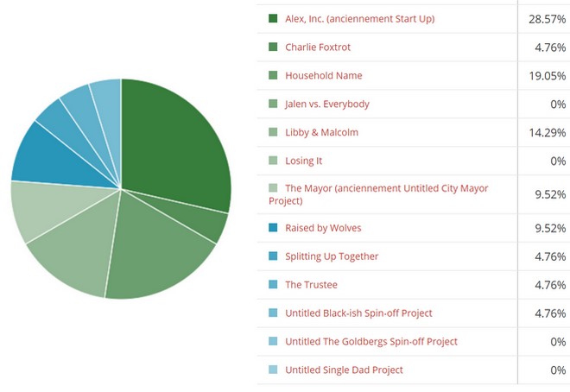The height and width of the screenshot is (392, 570).
Task: Click the Raised by Wolves label
Action: tap(323, 228)
